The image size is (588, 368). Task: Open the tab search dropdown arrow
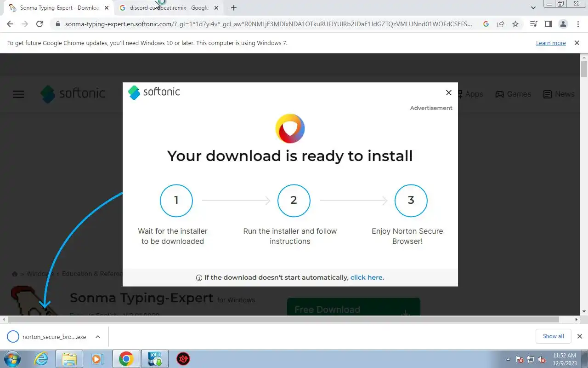tap(533, 8)
